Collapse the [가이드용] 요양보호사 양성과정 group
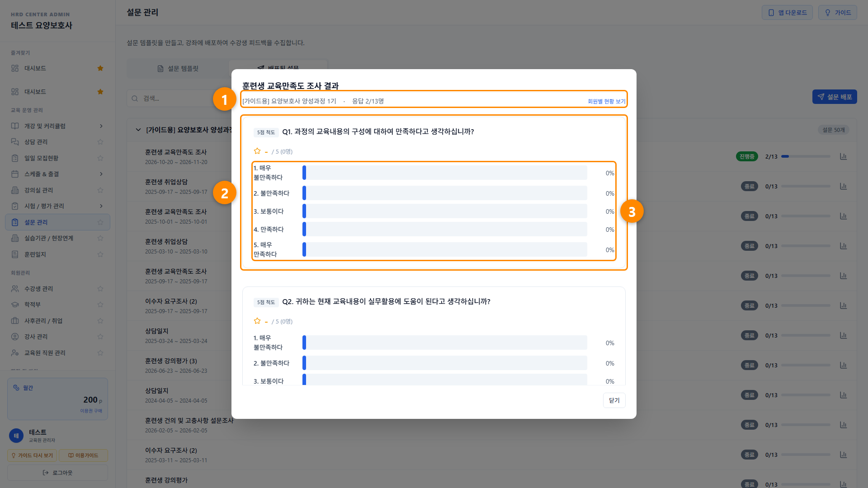Screen dimensions: 868x488 tap(138, 130)
